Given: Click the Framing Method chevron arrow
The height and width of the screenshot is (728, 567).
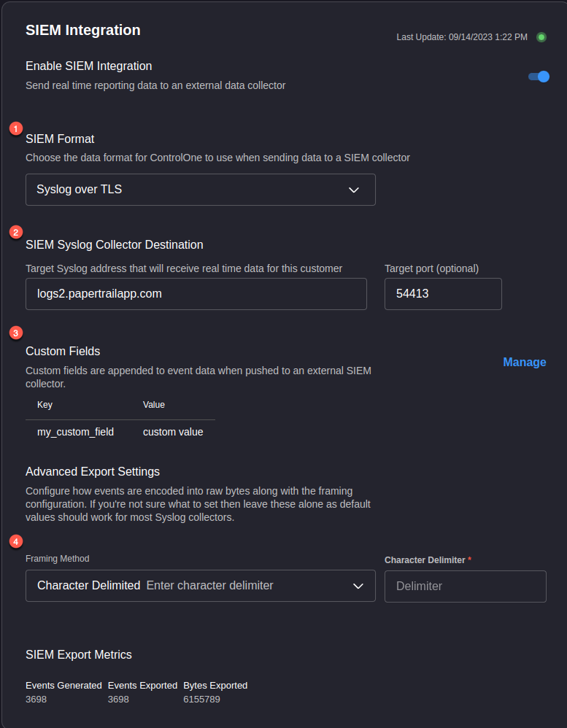Looking at the screenshot, I should (x=358, y=586).
